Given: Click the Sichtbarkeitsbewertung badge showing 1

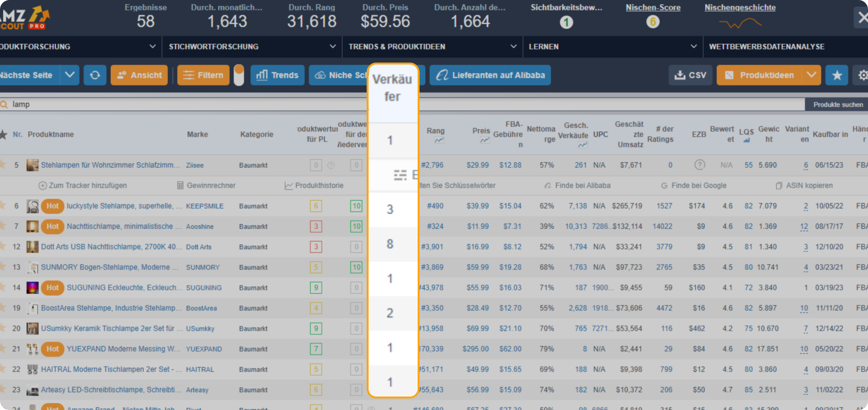Looking at the screenshot, I should tap(566, 22).
